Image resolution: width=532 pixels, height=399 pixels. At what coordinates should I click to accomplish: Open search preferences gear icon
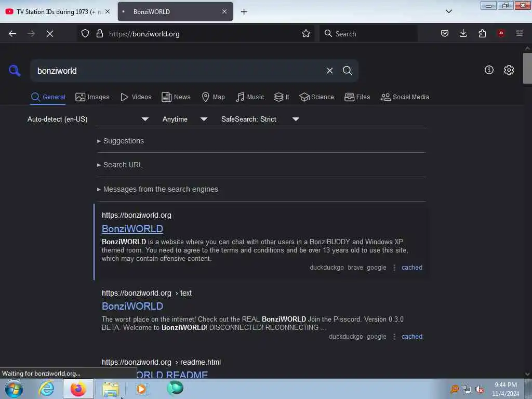[509, 70]
